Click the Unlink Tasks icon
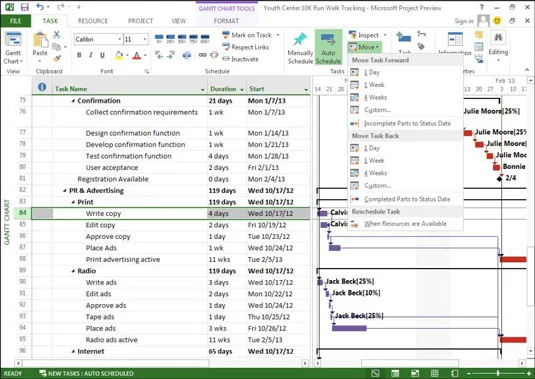Viewport: 535px width, 379px height. 214,55
